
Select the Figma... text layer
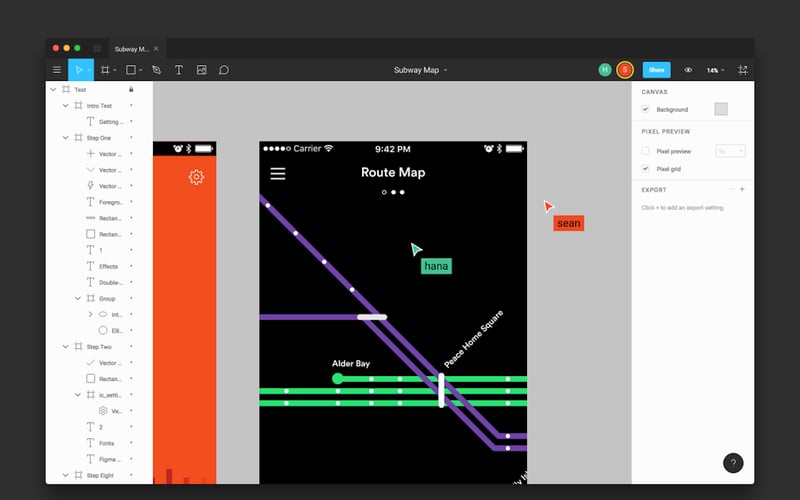click(x=110, y=459)
